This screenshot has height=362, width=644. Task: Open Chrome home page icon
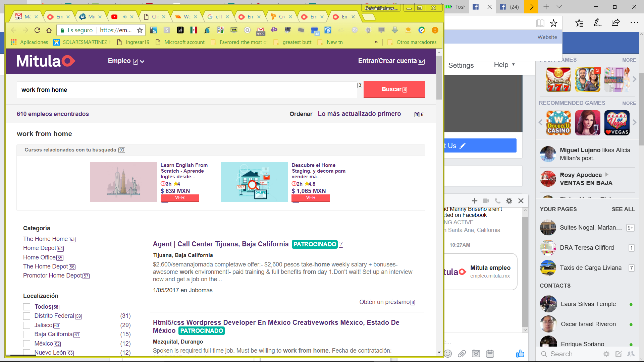coord(49,30)
